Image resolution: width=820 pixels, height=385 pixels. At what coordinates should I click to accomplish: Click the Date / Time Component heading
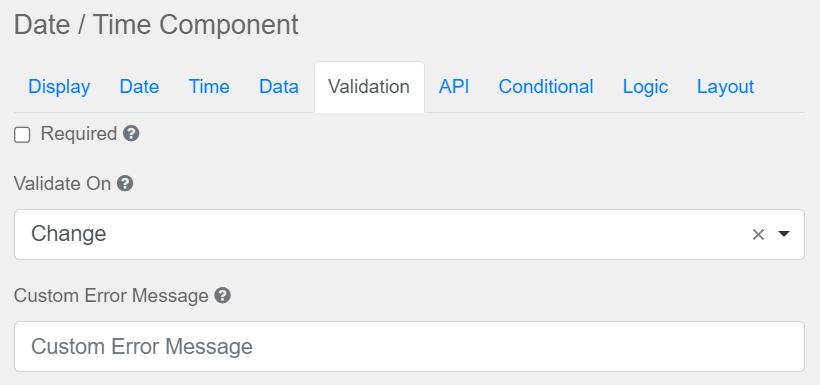coord(156,25)
